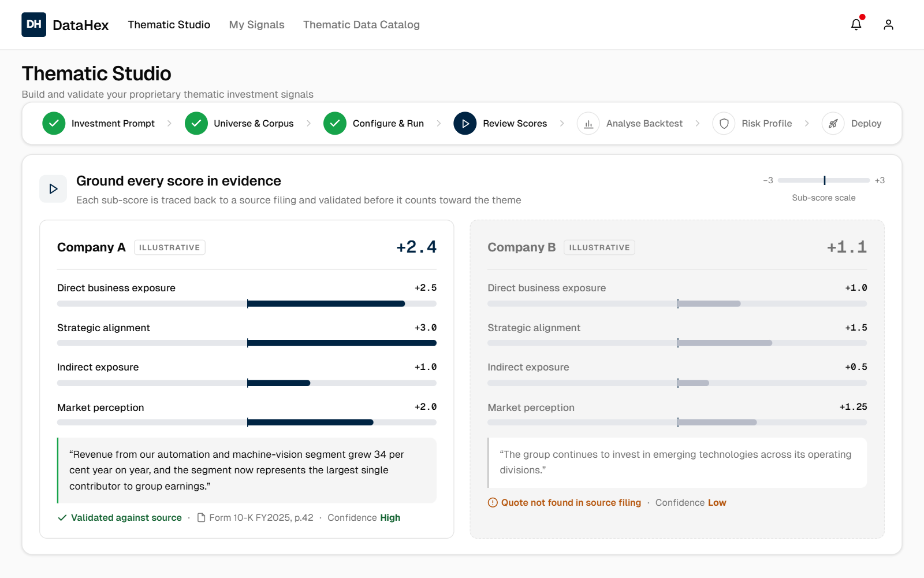Click the Company B +1.1 total score
924x578 pixels.
pyautogui.click(x=847, y=247)
